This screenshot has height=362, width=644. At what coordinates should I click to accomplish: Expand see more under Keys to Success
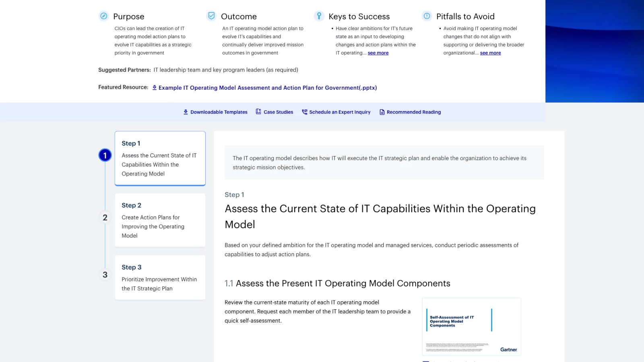tap(378, 53)
